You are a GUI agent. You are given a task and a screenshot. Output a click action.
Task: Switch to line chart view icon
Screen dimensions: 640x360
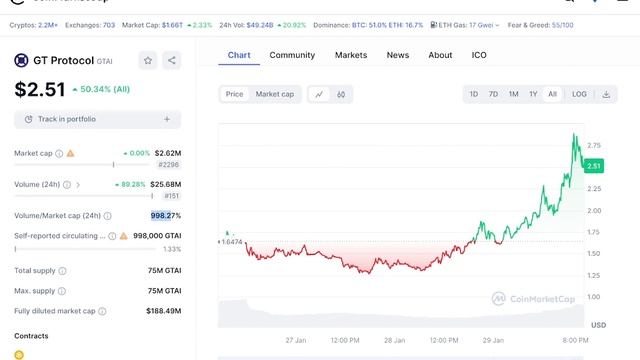click(x=319, y=94)
